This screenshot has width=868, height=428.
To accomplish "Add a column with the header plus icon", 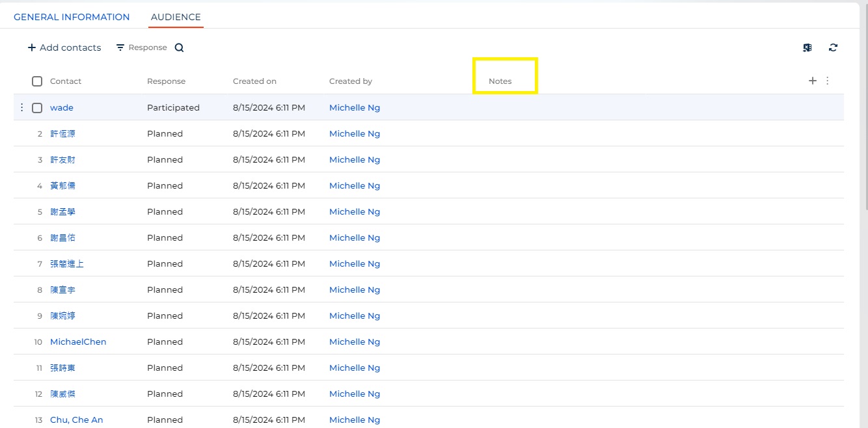I will [812, 81].
